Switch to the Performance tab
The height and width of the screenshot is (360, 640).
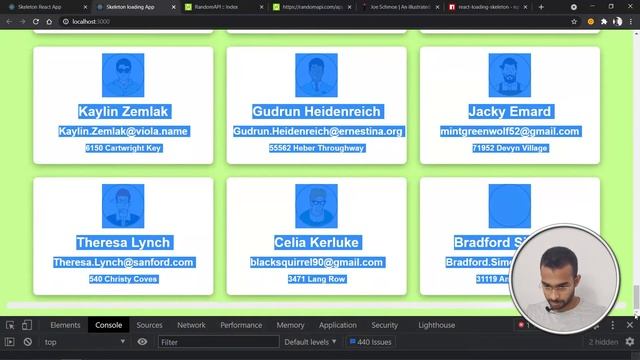click(x=241, y=325)
